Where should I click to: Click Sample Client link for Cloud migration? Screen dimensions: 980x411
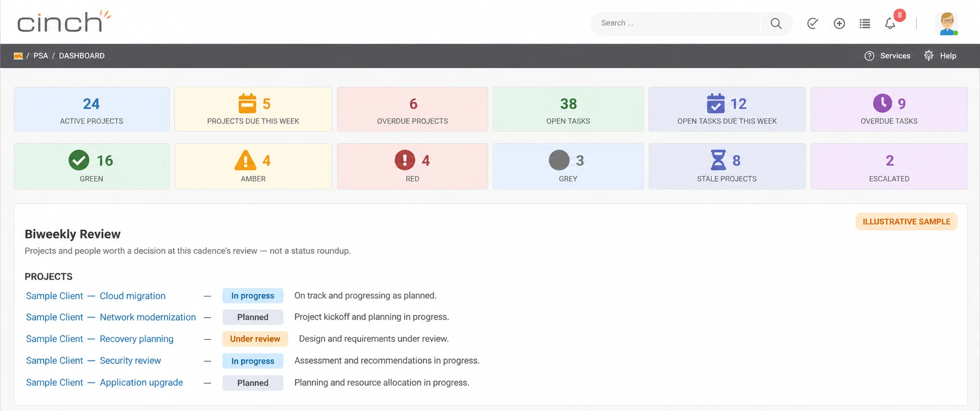click(55, 296)
